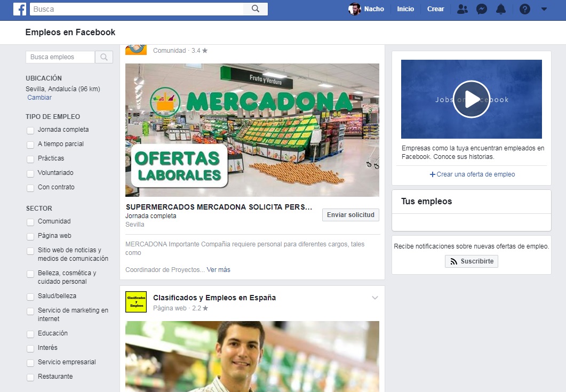Image resolution: width=566 pixels, height=392 pixels.
Task: Click Enviar solicitud for Mercadona job
Action: (x=350, y=215)
